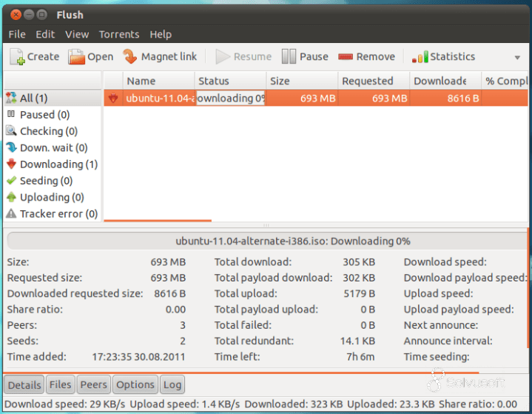The height and width of the screenshot is (414, 532).
Task: Click the Pause toolbar label
Action: (x=314, y=56)
